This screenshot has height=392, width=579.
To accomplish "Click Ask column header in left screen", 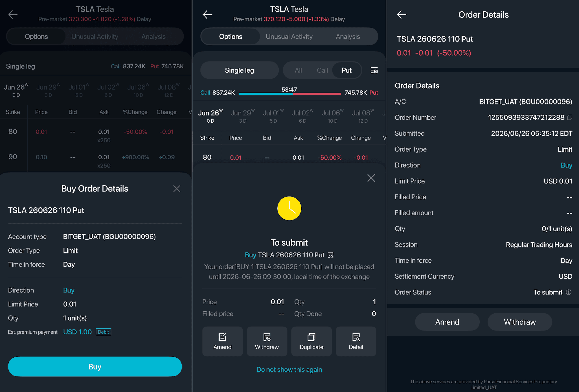I will coord(104,112).
